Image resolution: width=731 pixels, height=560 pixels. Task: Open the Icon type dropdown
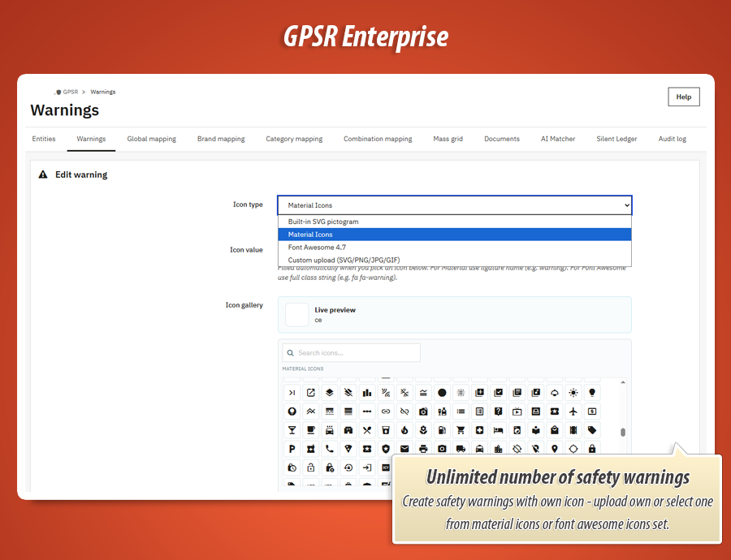(x=455, y=205)
